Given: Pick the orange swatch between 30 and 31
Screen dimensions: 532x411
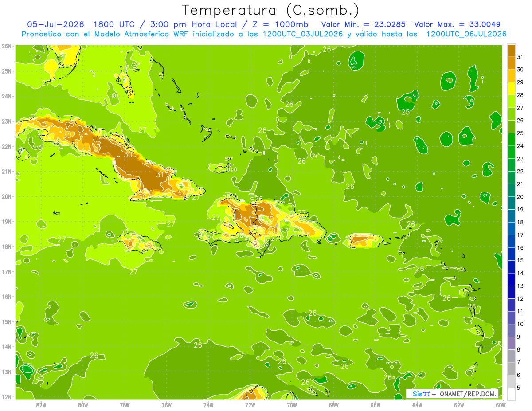Looking at the screenshot, I should (511, 63).
